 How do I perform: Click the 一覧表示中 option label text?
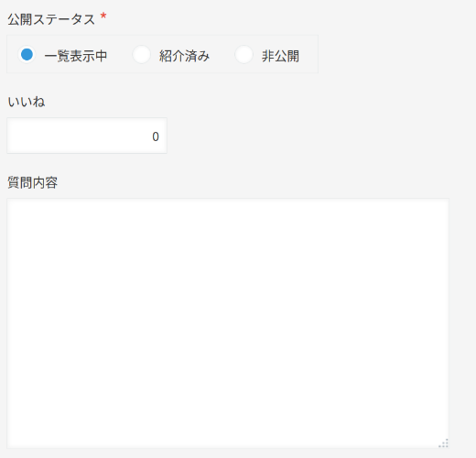tap(76, 56)
